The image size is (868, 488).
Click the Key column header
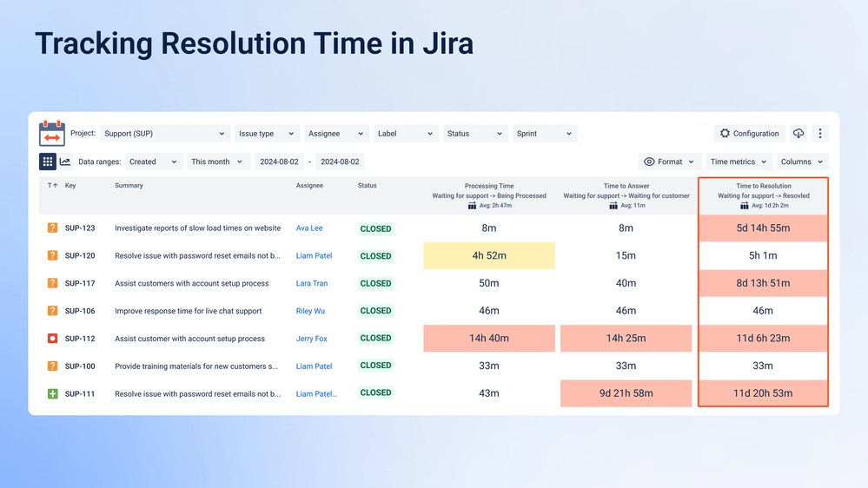[70, 185]
